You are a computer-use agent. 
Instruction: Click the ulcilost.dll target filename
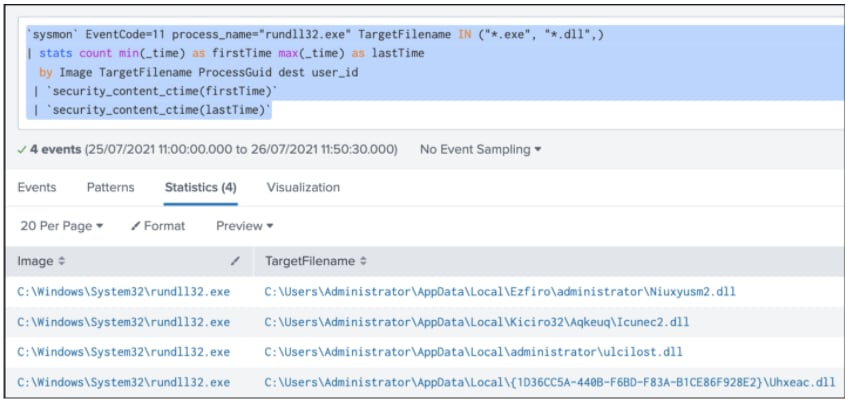[x=474, y=352]
